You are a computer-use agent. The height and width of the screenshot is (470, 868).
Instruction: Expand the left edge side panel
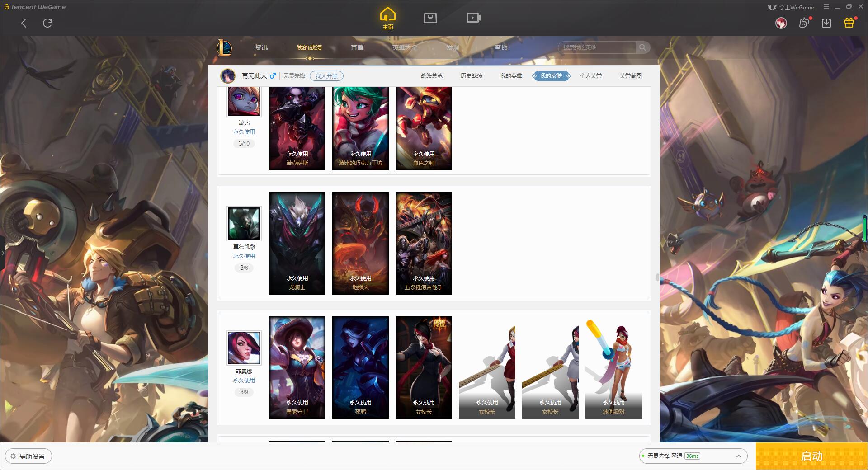click(x=2, y=253)
